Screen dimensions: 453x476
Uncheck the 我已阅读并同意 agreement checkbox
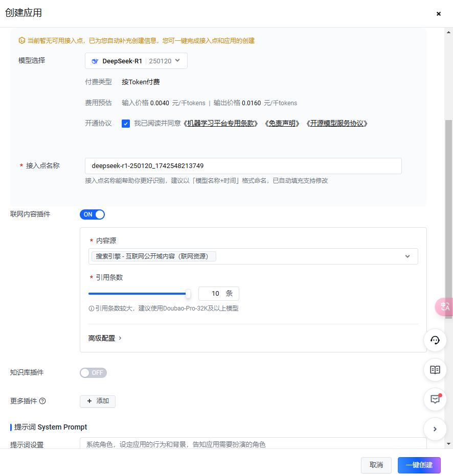coord(126,124)
